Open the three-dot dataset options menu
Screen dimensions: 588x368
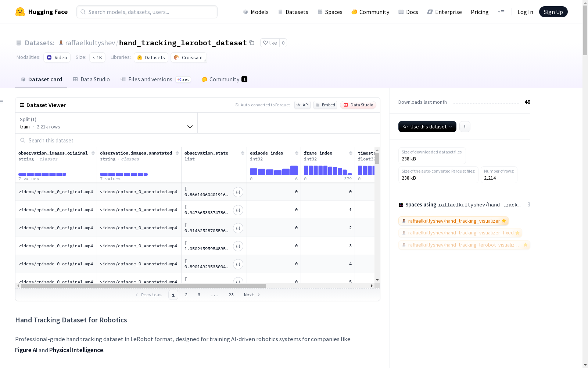465,127
